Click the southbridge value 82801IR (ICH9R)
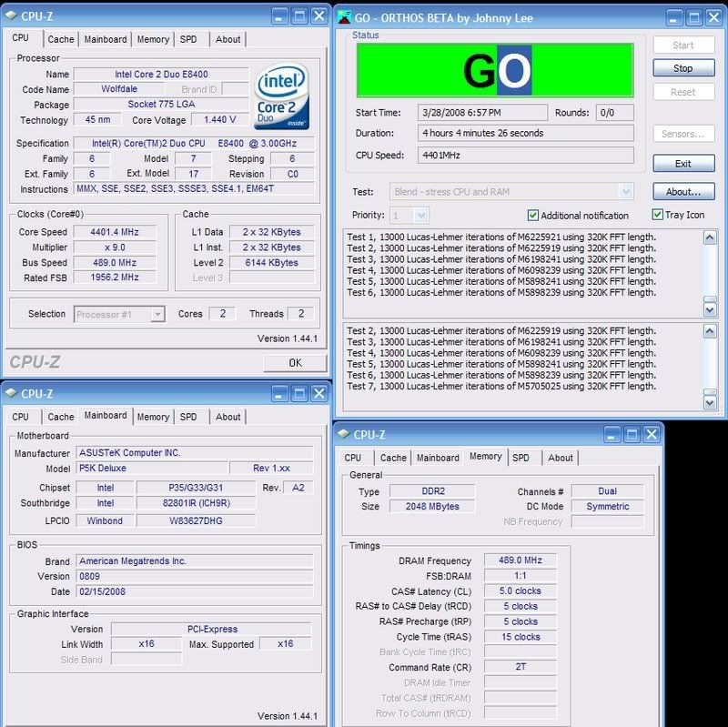 (x=196, y=503)
